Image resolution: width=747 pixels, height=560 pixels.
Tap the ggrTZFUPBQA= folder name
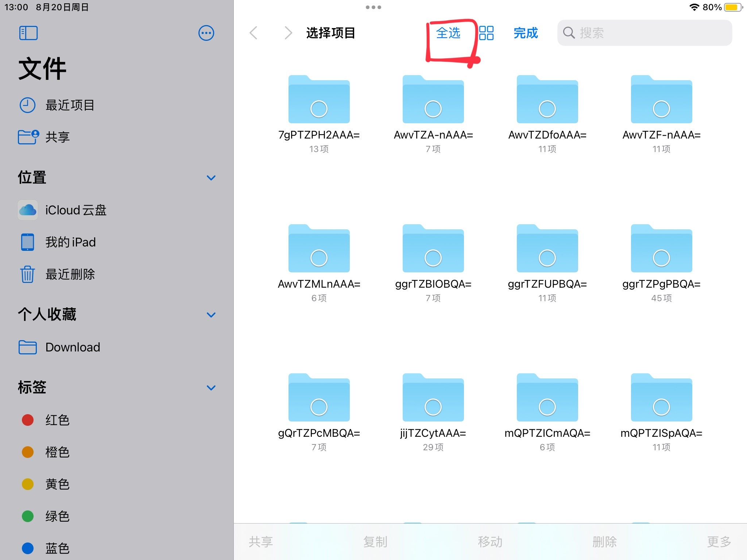(x=547, y=284)
